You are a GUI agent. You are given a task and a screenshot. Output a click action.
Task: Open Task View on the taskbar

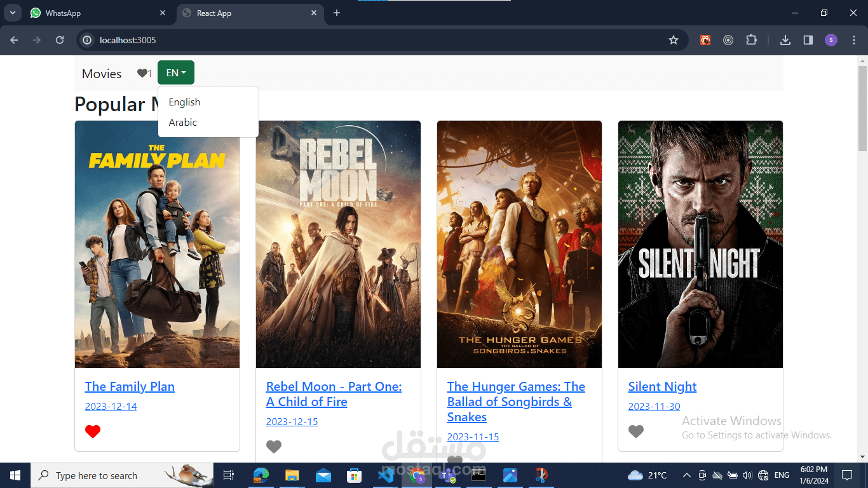229,475
